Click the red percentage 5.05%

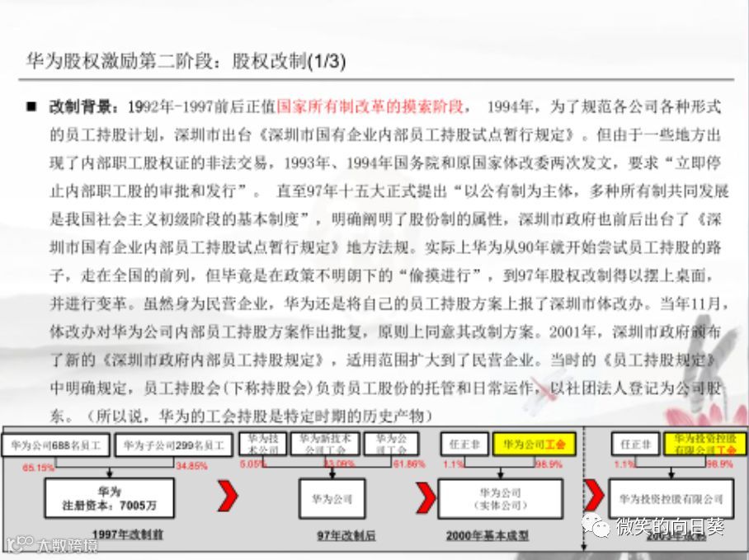pyautogui.click(x=252, y=464)
